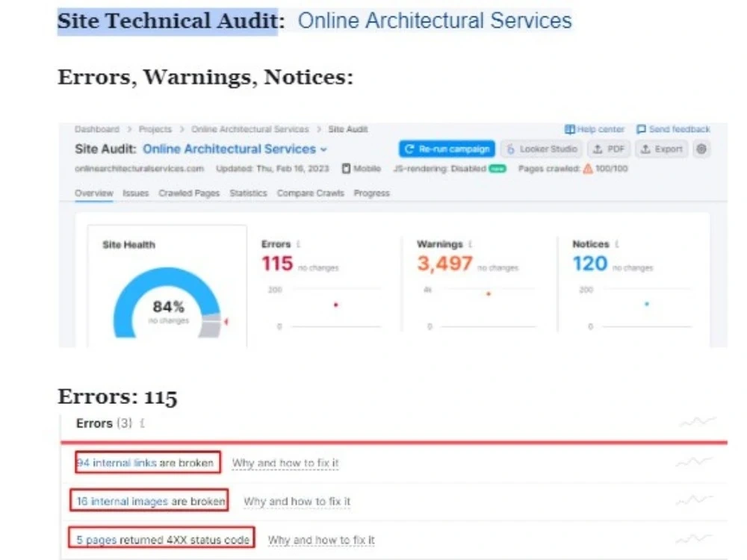747x560 pixels.
Task: Go to Dashboard breadcrumb
Action: pos(96,129)
